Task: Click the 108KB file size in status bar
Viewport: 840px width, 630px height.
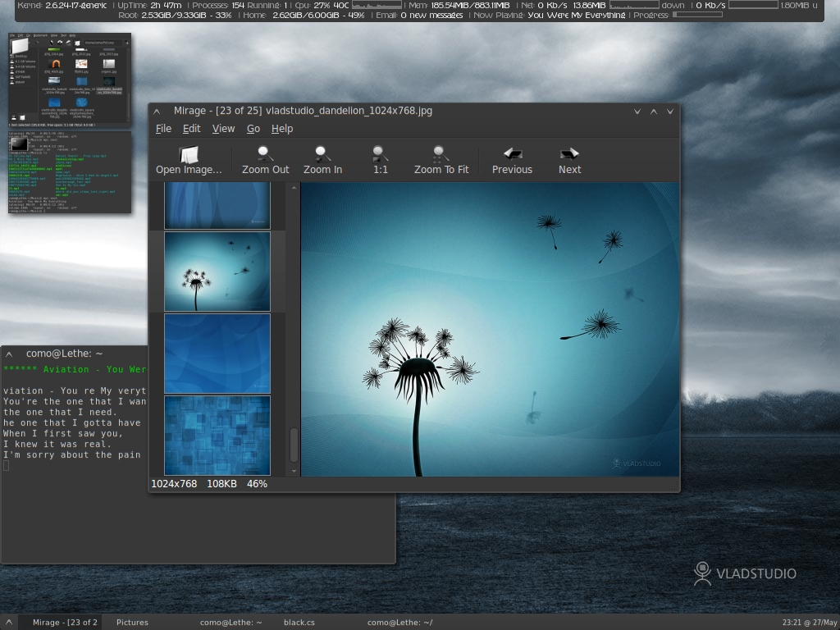Action: [x=221, y=484]
